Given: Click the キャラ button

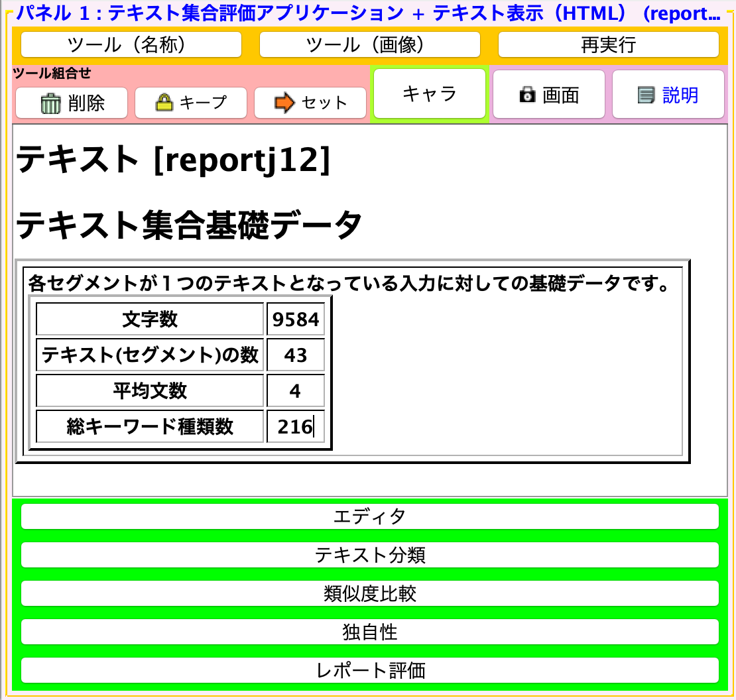Looking at the screenshot, I should click(430, 93).
